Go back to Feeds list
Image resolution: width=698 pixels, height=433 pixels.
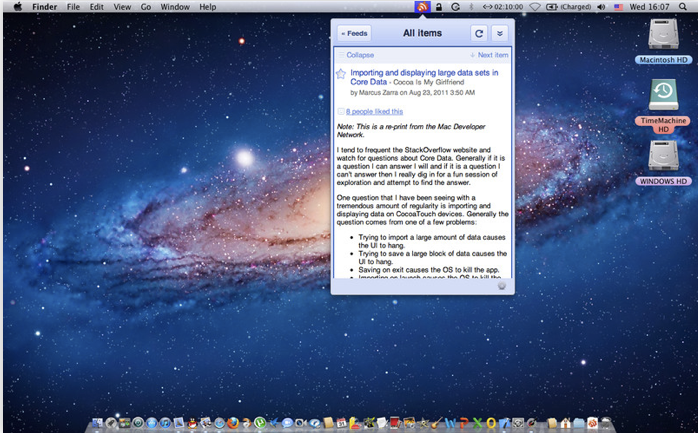point(354,33)
